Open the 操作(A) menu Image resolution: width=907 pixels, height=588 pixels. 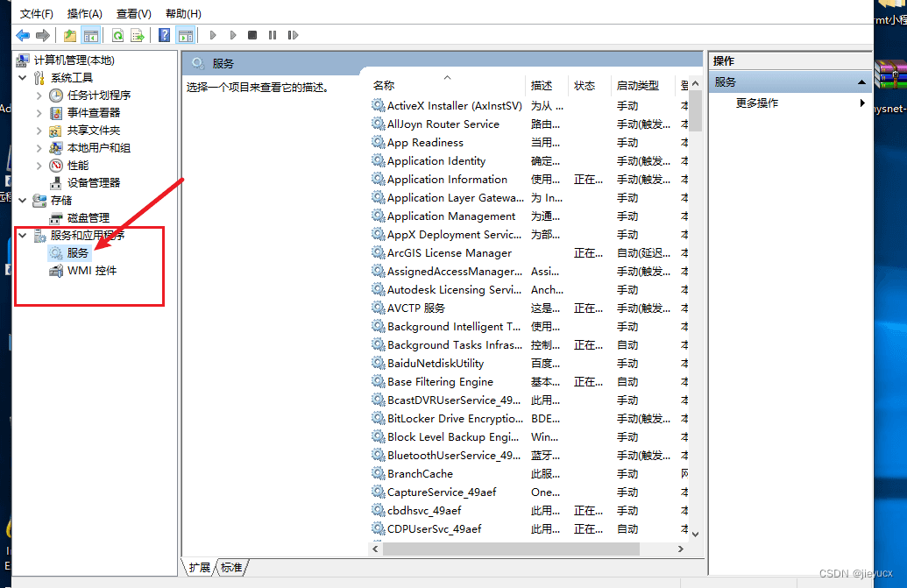(x=84, y=14)
